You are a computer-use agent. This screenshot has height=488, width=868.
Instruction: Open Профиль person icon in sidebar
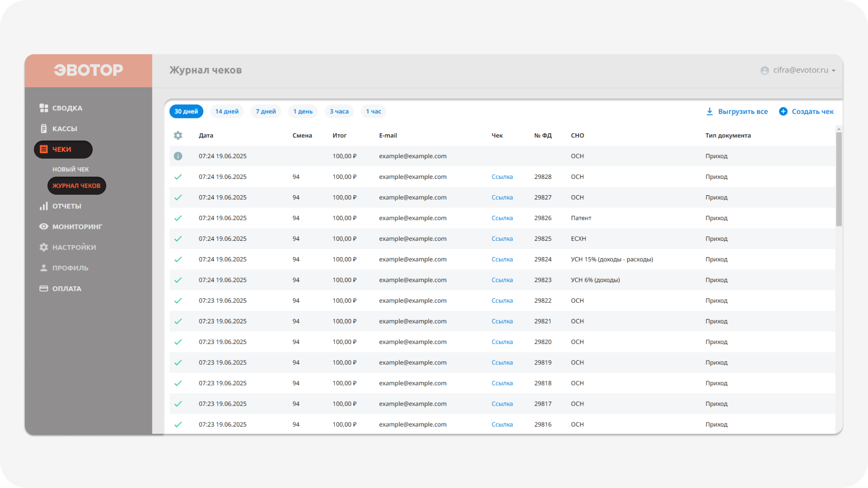[44, 268]
